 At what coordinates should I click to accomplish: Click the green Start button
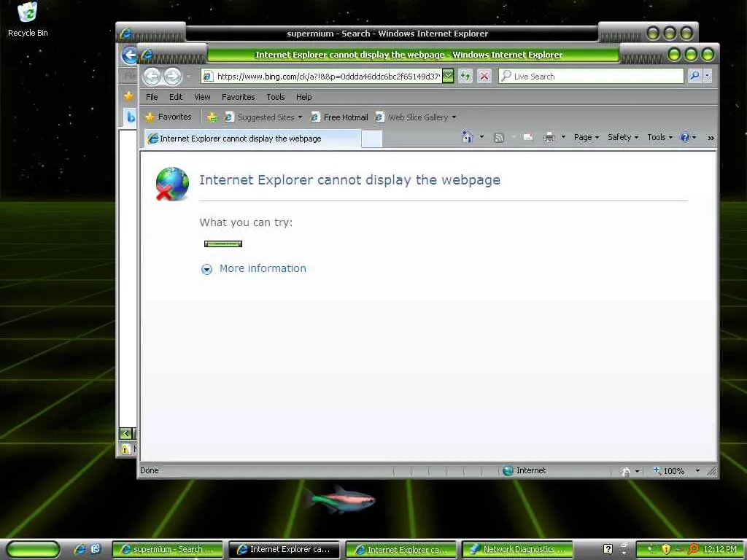34,549
